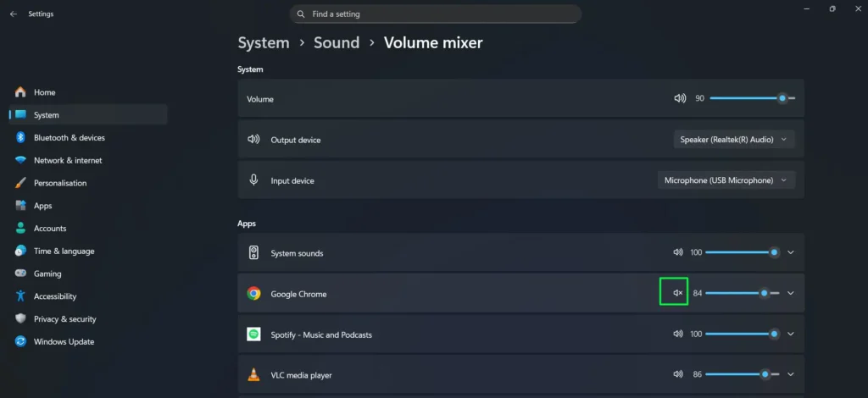The image size is (868, 398).
Task: Open Accessibility settings
Action: [88, 296]
